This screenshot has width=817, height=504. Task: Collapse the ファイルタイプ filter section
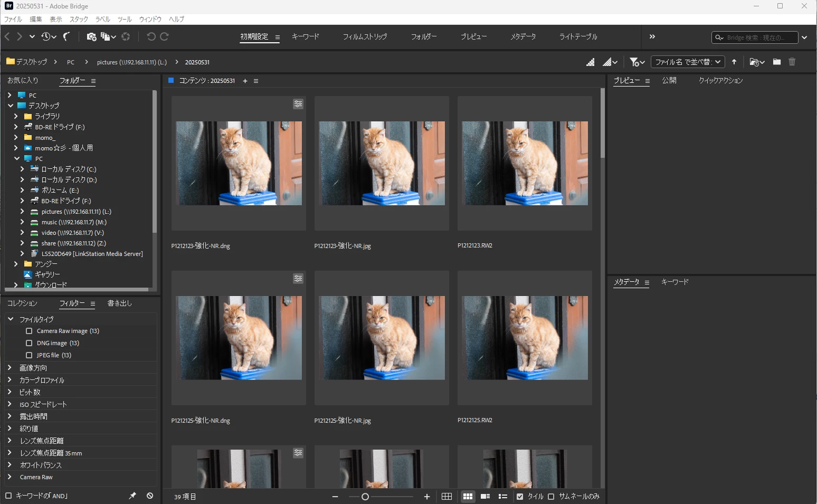pyautogui.click(x=11, y=319)
